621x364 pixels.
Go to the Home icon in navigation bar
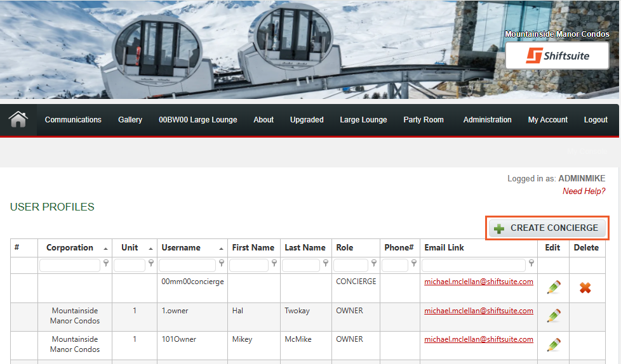point(18,119)
